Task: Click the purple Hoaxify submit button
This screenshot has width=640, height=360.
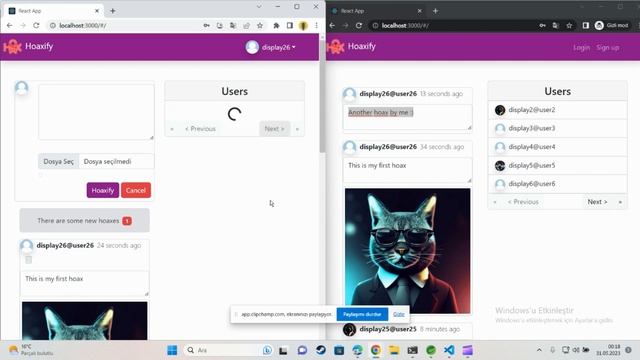Action: tap(103, 190)
